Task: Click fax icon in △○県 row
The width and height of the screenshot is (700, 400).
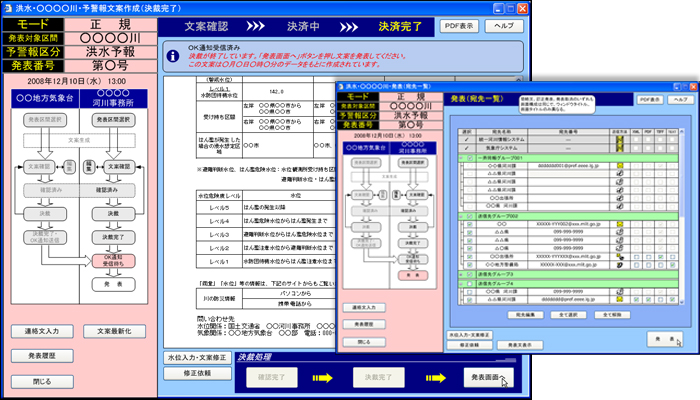Action: (620, 248)
